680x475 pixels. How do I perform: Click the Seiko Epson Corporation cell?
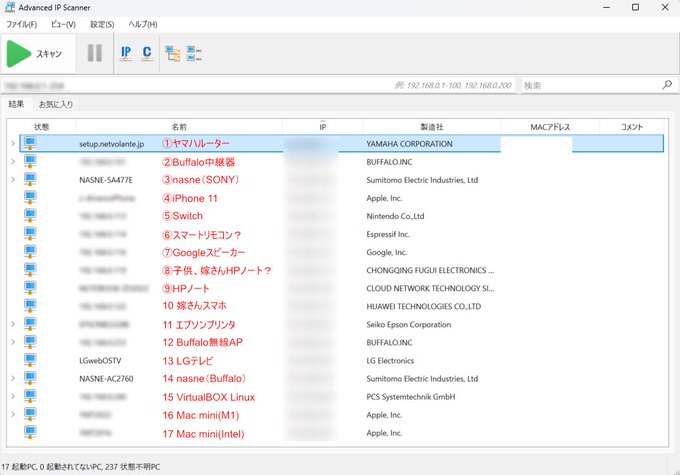[x=409, y=324]
